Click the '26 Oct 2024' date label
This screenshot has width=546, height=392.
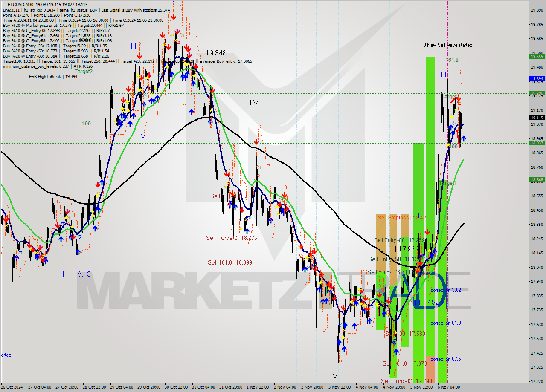(12, 387)
